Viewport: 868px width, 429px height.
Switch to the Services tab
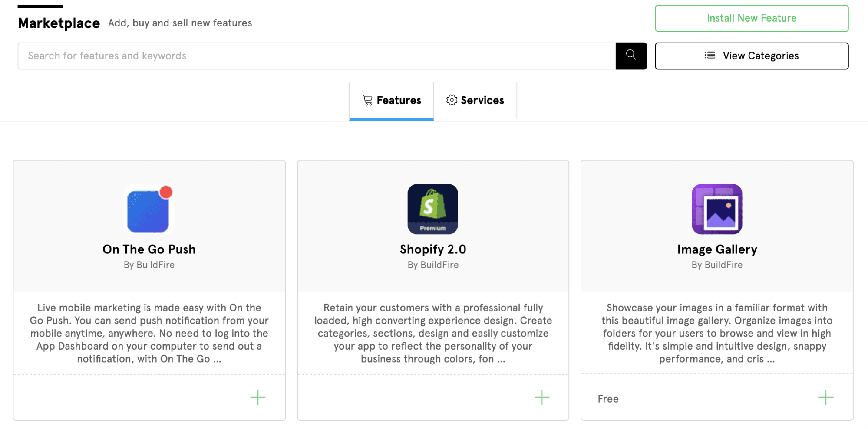pyautogui.click(x=475, y=100)
